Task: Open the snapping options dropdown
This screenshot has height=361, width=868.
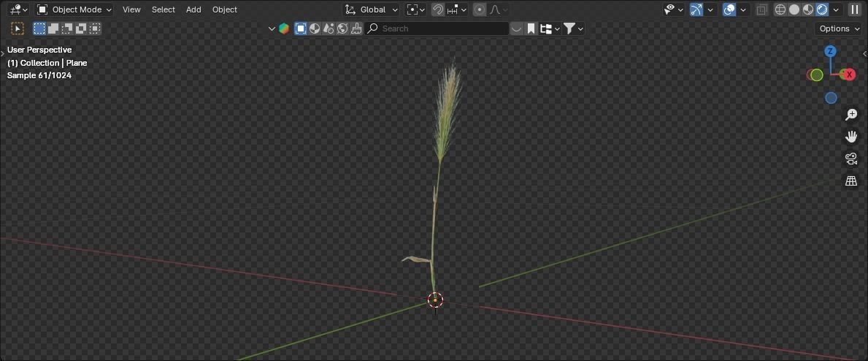Action: [457, 9]
